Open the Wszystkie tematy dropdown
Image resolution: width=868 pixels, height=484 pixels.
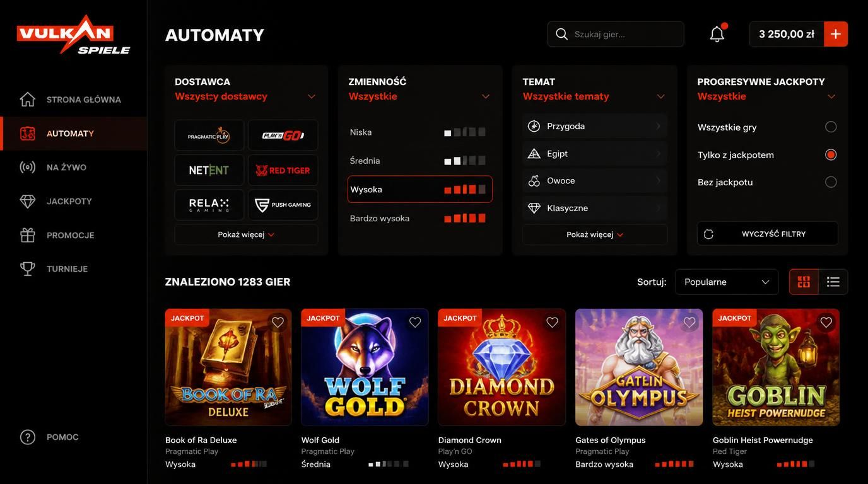click(594, 96)
